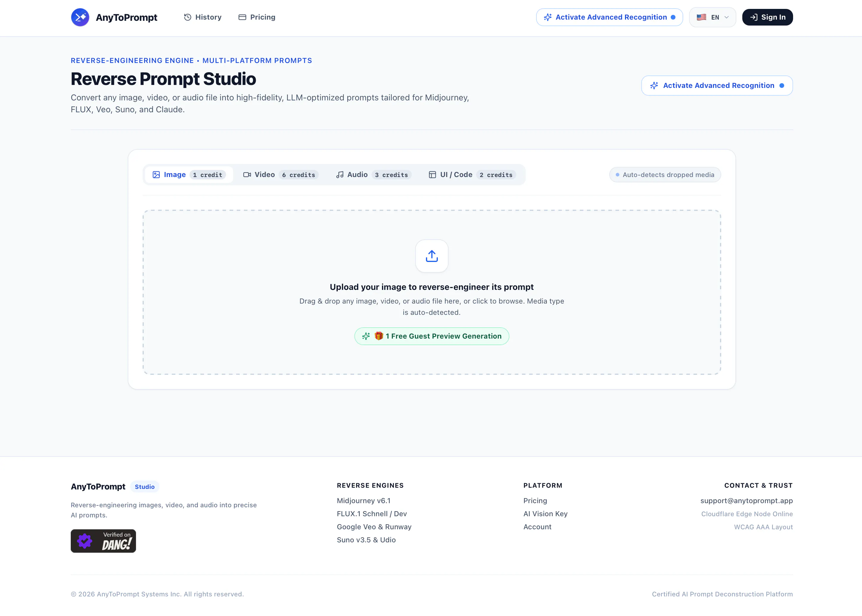Viewport: 862px width, 616px height.
Task: Click the footer AnyToPrompt brand name
Action: [98, 487]
